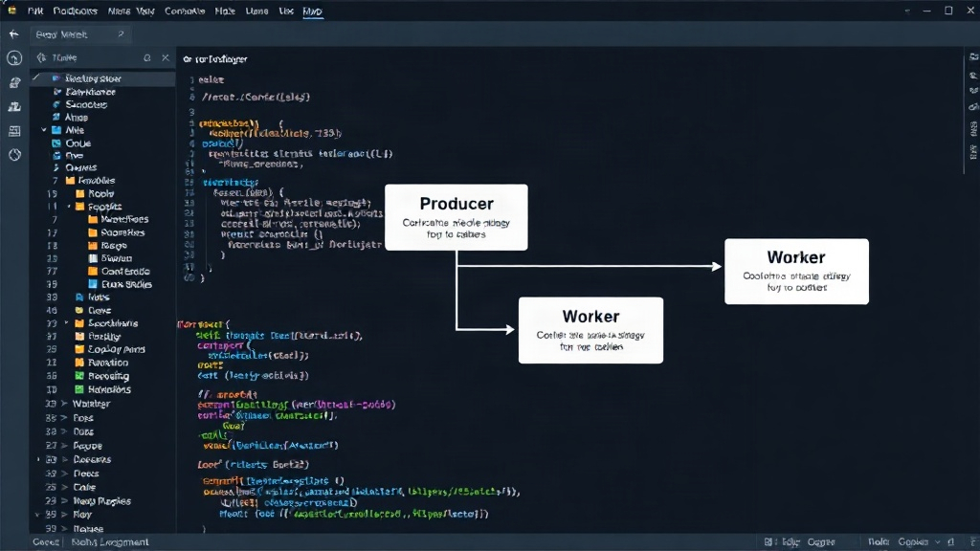Click 'Nehd Leogmant' in the bottom status bar

[110, 542]
